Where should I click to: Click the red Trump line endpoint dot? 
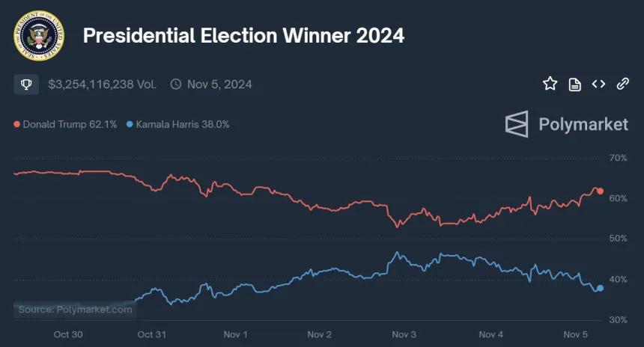[600, 191]
